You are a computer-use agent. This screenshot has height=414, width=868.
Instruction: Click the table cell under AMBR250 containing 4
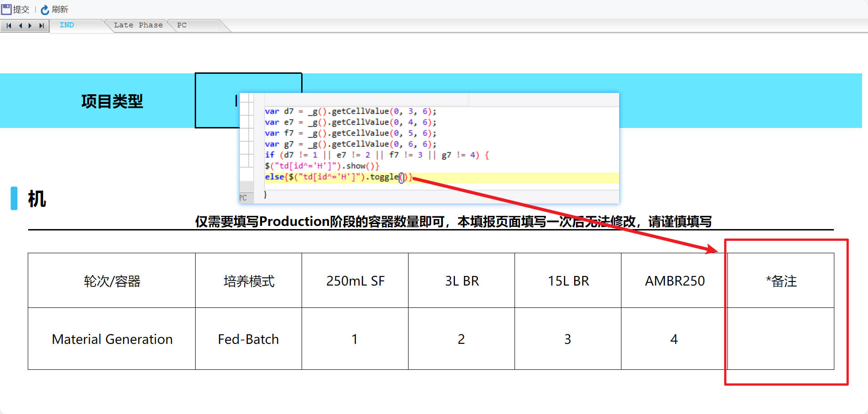[x=674, y=339]
